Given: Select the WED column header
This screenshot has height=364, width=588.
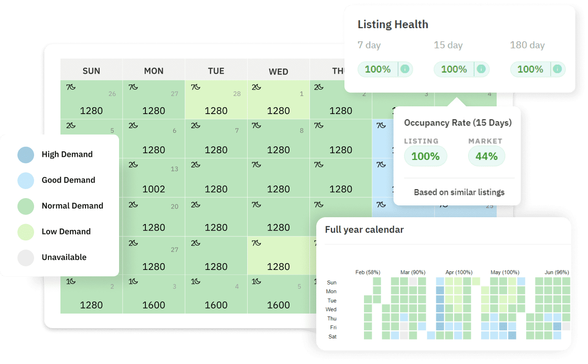Looking at the screenshot, I should point(279,71).
